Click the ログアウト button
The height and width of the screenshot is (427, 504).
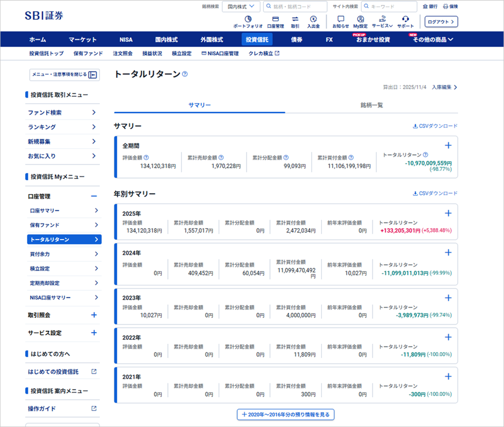[441, 22]
